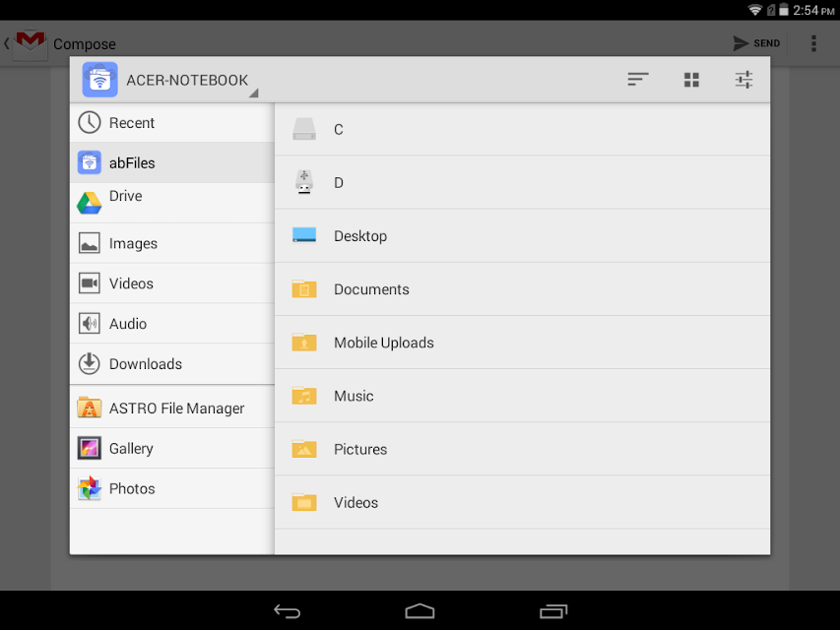Click the "ACER-NOTEBOOK" device name
Viewport: 840px width, 630px height.
pyautogui.click(x=187, y=81)
